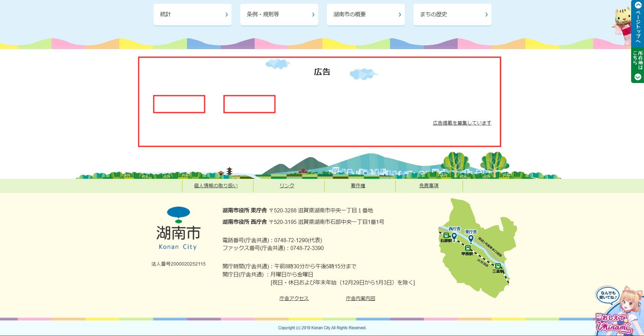Image resolution: width=644 pixels, height=336 pixels.
Task: Open the 免責事項 footer link
Action: (429, 186)
